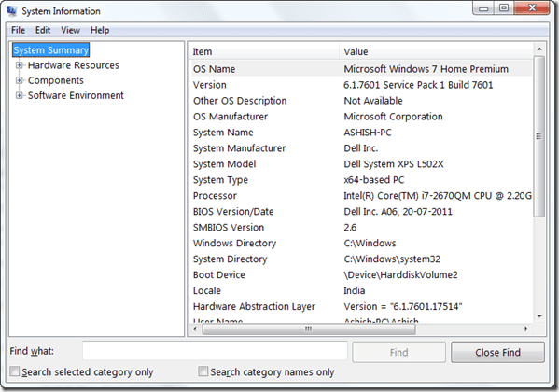The height and width of the screenshot is (392, 559).
Task: Click the System Information title bar icon
Action: [11, 11]
